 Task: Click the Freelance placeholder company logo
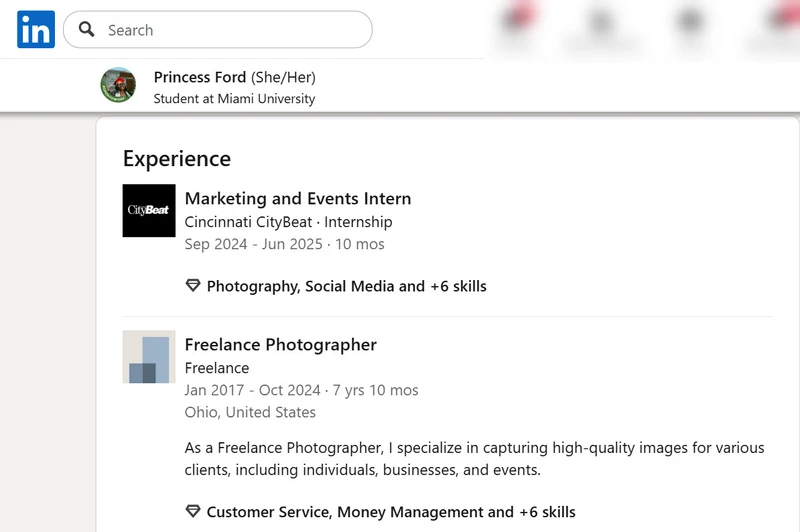click(x=149, y=357)
